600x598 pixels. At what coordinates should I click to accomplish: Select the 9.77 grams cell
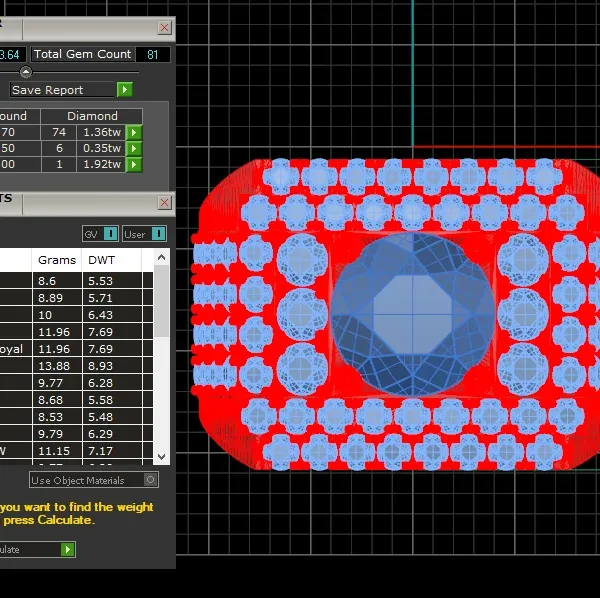pyautogui.click(x=57, y=383)
